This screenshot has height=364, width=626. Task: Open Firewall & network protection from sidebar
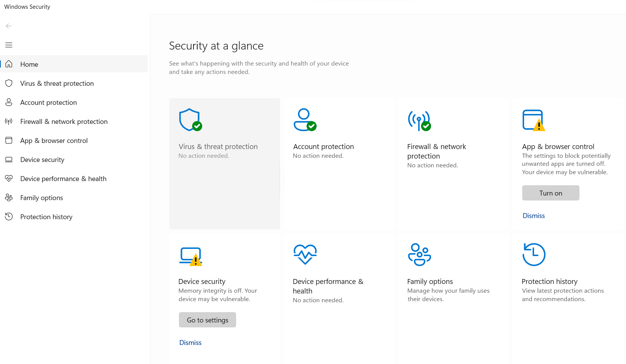coord(74,121)
